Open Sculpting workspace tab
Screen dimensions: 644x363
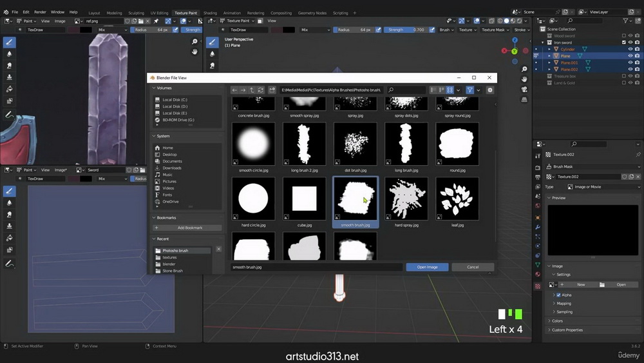click(x=136, y=13)
